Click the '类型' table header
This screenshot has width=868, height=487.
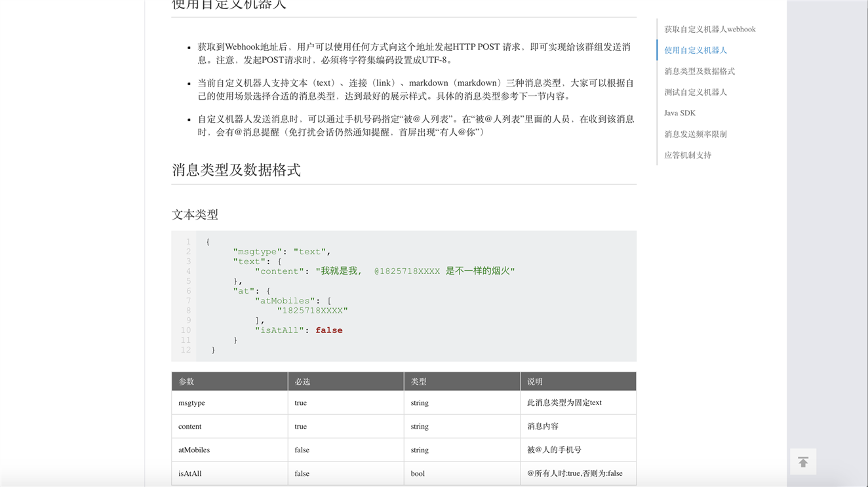[x=462, y=381]
